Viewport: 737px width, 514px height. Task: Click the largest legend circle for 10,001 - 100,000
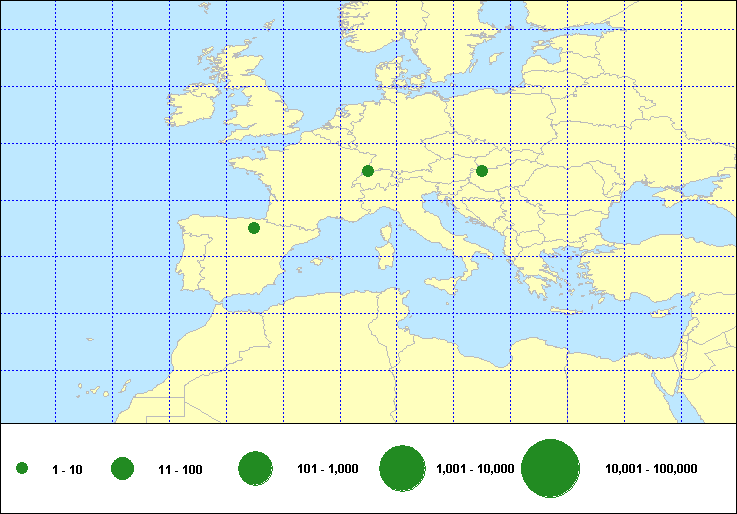pos(551,469)
